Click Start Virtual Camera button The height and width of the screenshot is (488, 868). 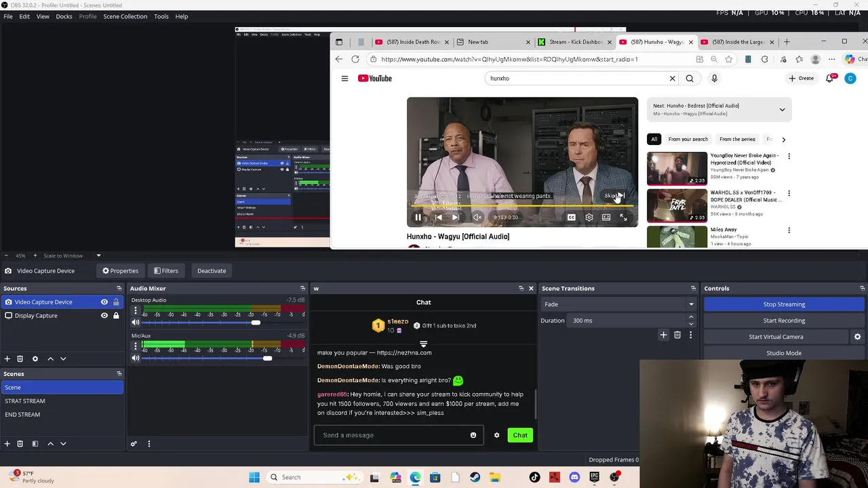[x=776, y=337]
